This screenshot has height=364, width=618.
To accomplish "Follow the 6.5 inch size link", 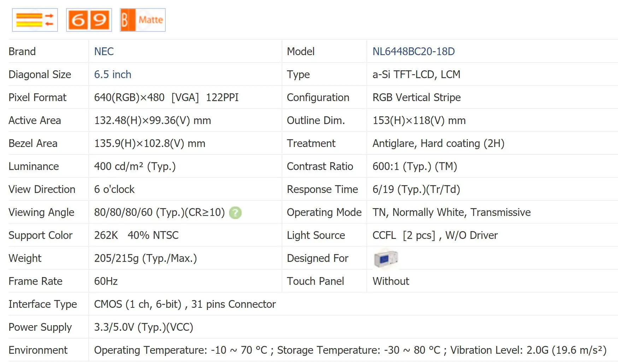I will coord(113,75).
